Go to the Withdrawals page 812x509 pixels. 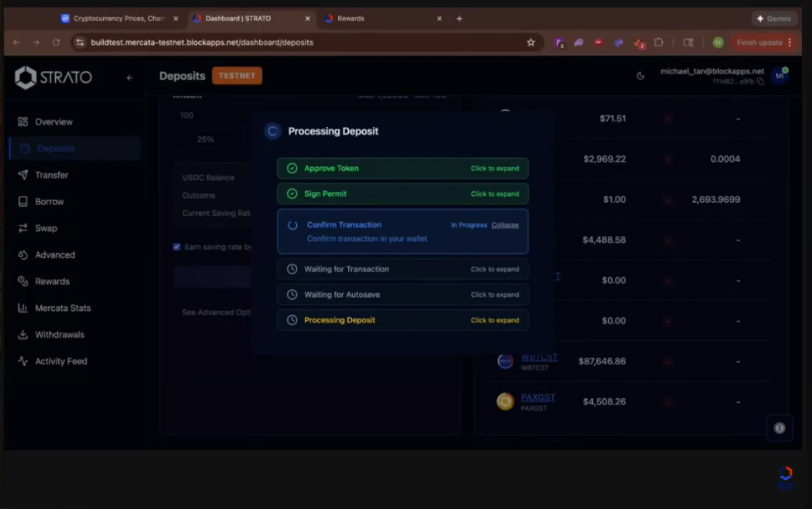[59, 335]
